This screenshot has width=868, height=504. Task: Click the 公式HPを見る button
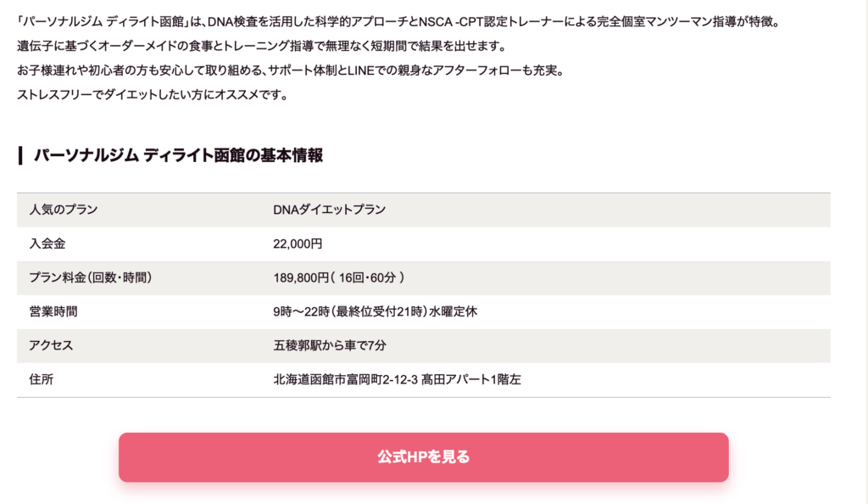(424, 457)
